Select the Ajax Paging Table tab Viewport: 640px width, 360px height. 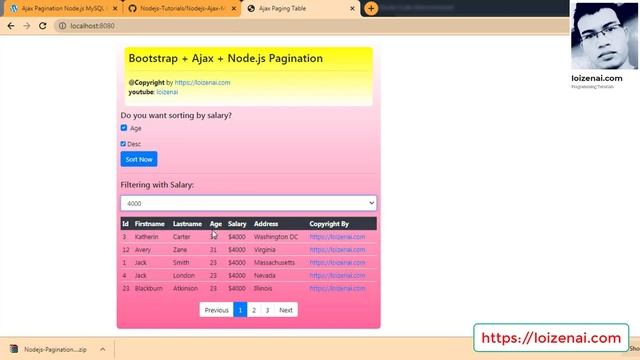300,8
